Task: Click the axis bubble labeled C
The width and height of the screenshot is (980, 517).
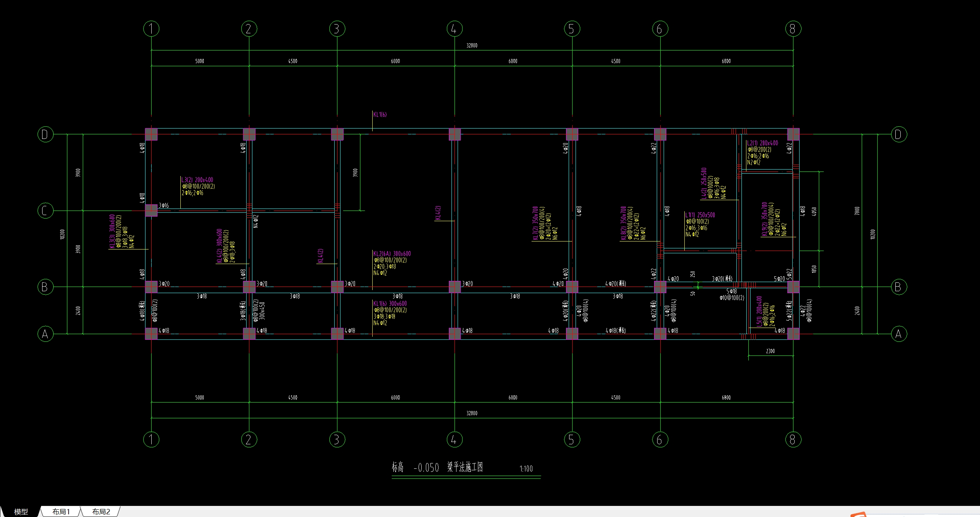Action: click(x=45, y=210)
